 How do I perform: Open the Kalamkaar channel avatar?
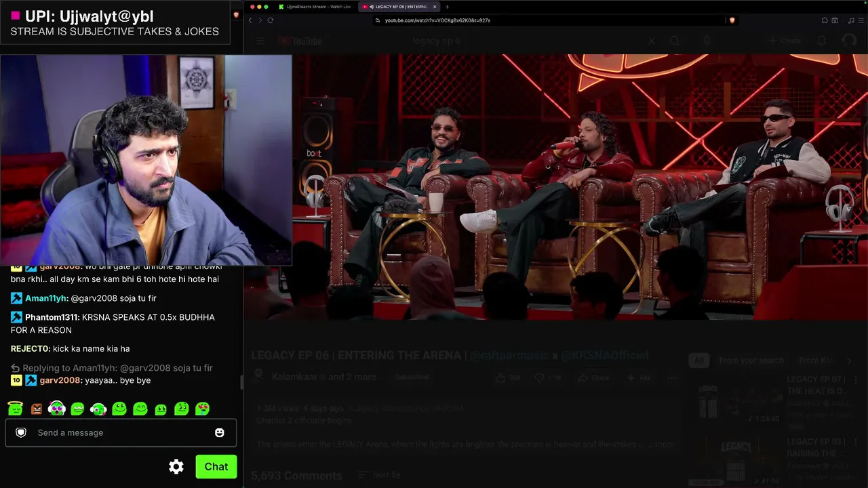(x=260, y=377)
